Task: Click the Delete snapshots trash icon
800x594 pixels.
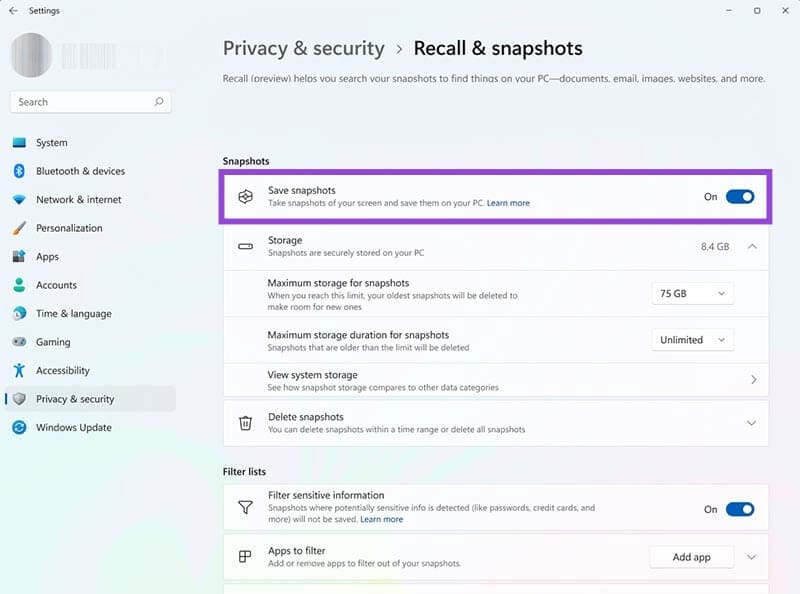Action: point(245,423)
